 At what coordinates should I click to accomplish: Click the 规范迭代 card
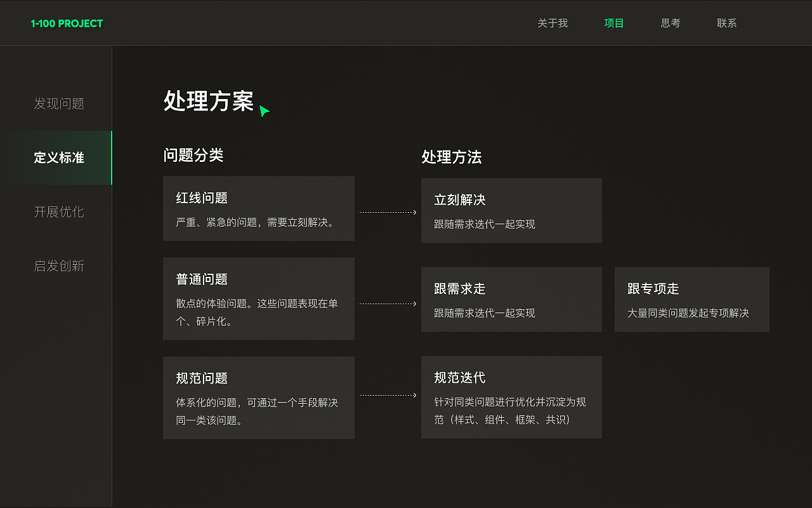click(x=511, y=396)
